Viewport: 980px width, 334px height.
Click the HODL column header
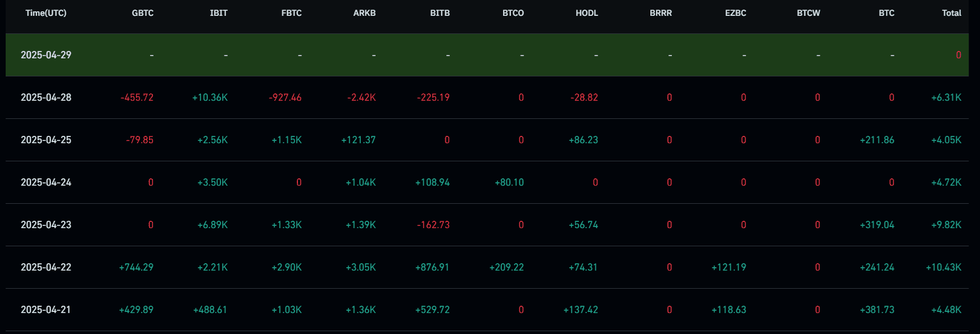(587, 13)
